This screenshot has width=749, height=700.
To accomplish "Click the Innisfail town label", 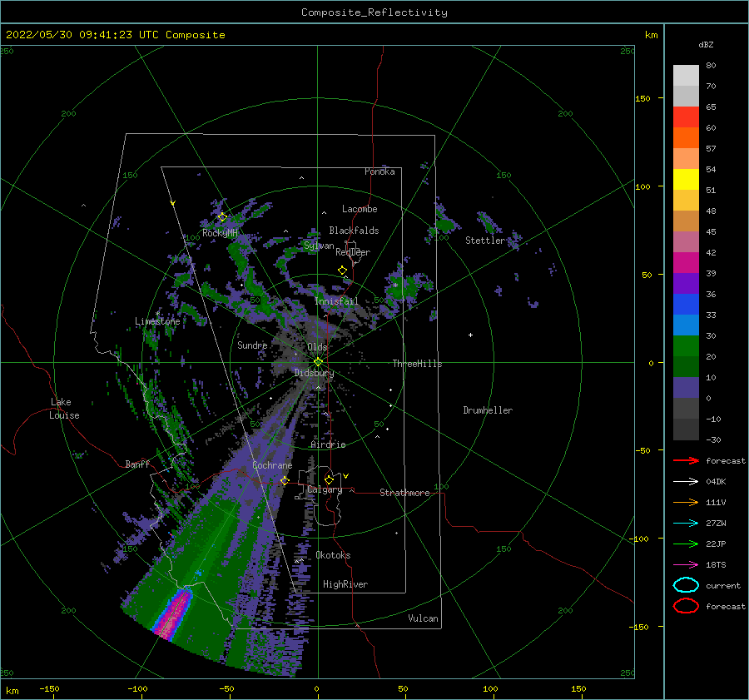I will click(336, 301).
